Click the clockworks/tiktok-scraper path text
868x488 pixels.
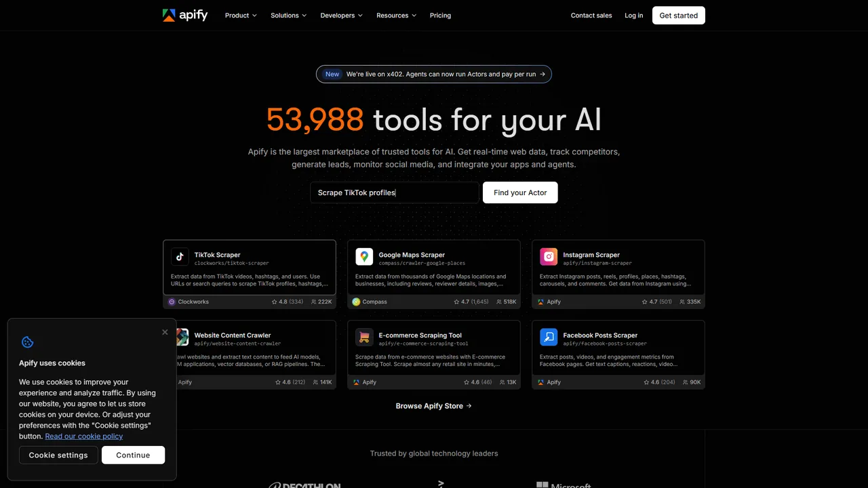[232, 263]
